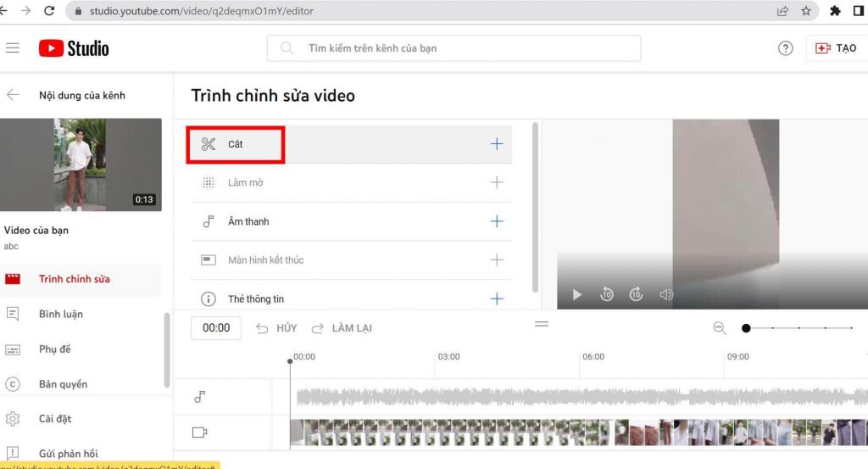This screenshot has width=868, height=469.
Task: Click the timeline zoom slider handle
Action: click(x=746, y=328)
